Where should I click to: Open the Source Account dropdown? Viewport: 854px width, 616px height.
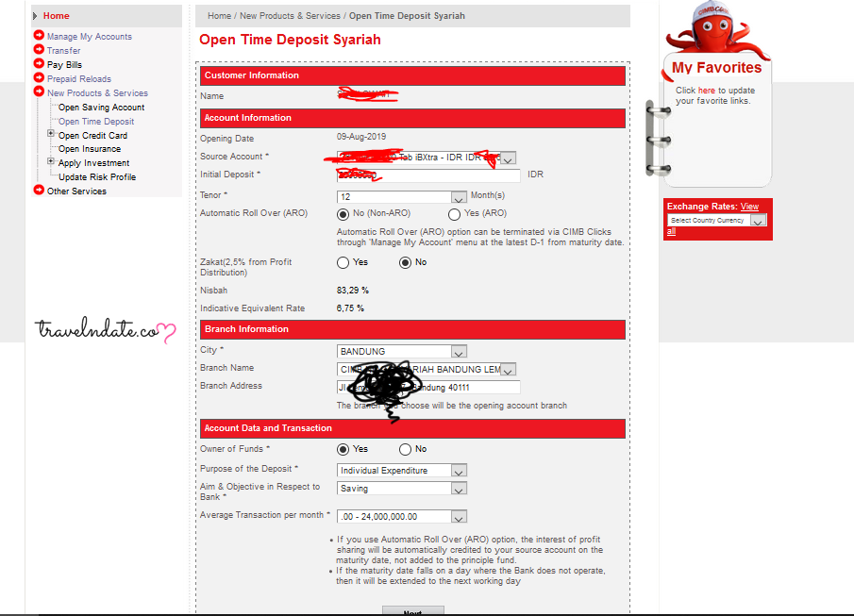[x=508, y=158]
